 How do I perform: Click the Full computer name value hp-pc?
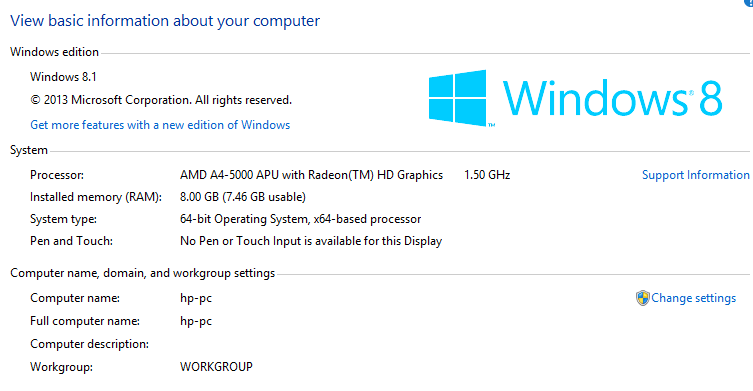coord(196,321)
